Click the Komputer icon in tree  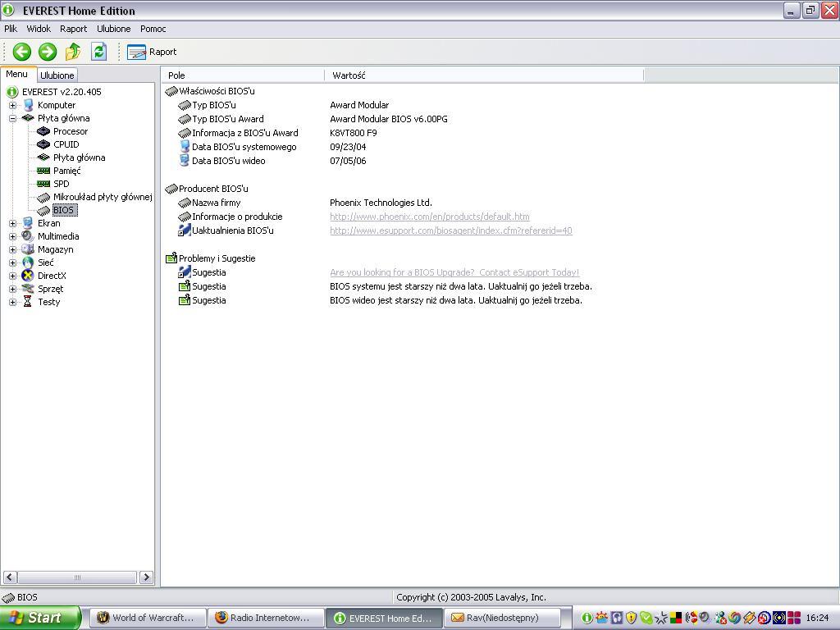click(x=28, y=105)
